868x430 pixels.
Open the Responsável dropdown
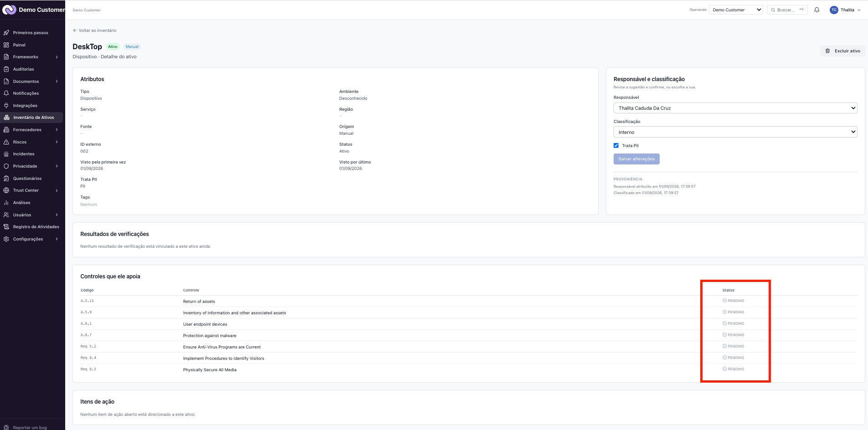[735, 108]
